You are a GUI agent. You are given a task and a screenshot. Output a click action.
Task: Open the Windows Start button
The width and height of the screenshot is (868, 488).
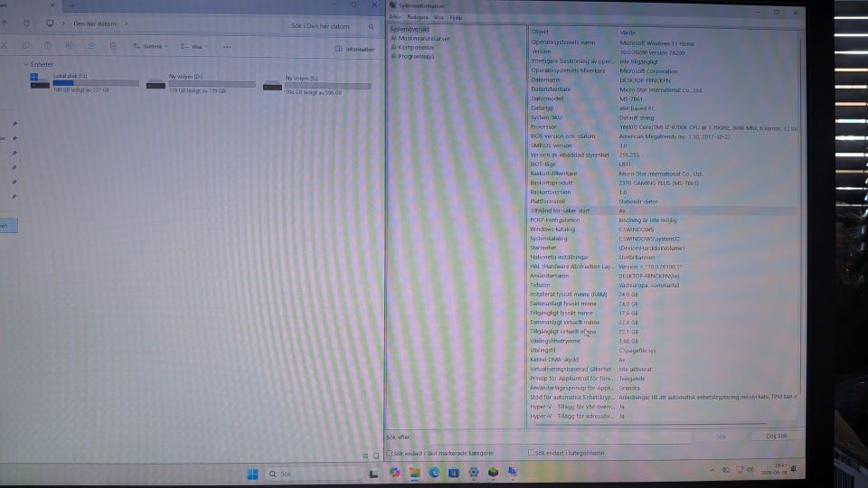pyautogui.click(x=252, y=474)
